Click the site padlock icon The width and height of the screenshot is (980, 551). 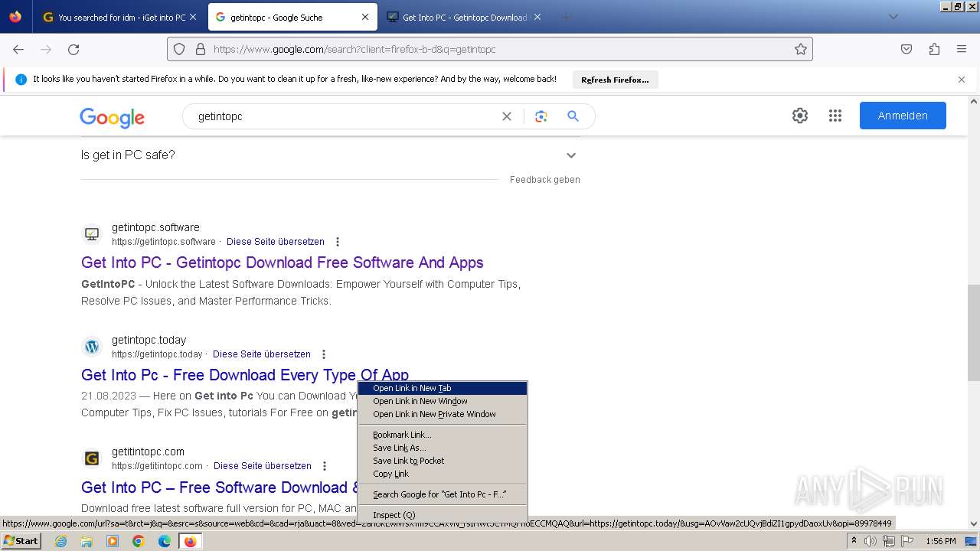point(201,49)
